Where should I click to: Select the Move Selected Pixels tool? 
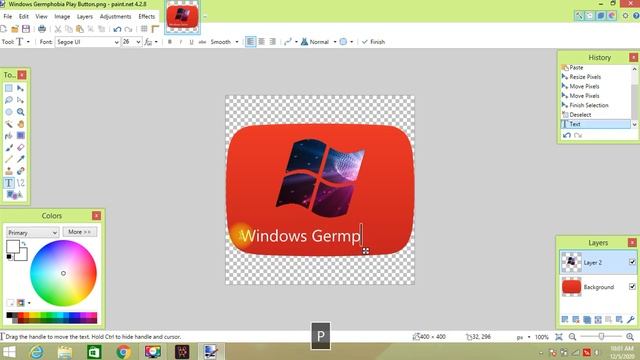click(20, 88)
